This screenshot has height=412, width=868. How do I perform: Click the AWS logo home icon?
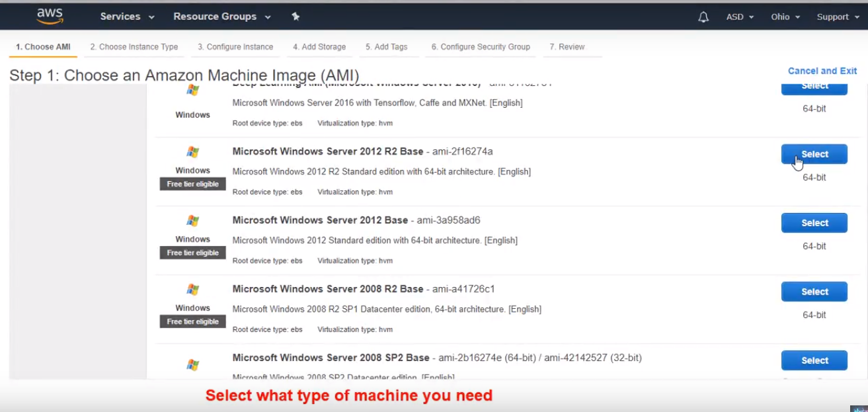(50, 16)
